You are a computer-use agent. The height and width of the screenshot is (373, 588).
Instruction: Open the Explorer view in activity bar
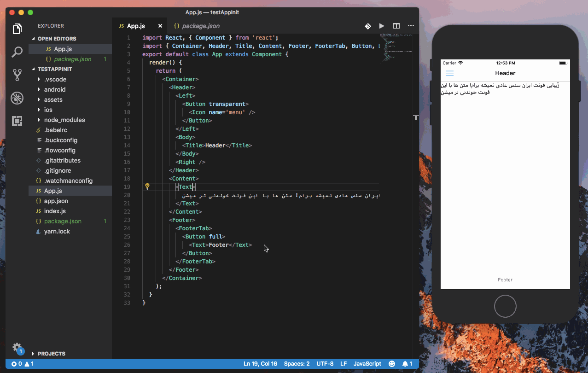tap(17, 29)
